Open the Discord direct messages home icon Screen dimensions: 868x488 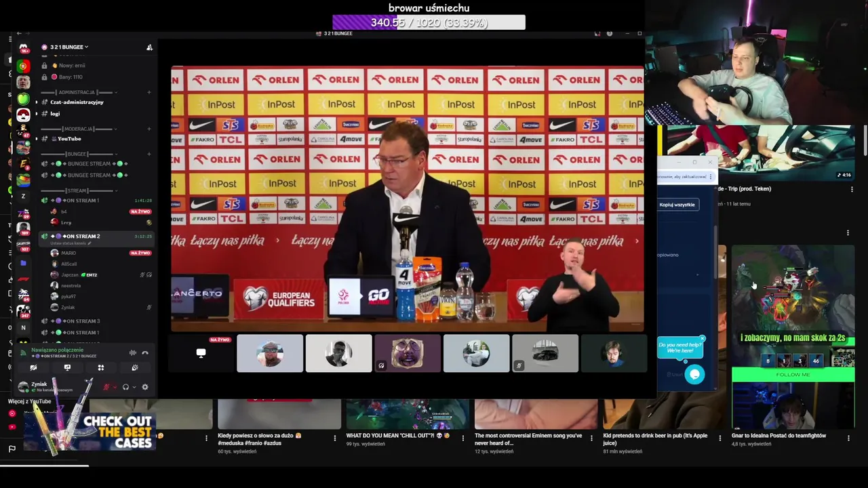[23, 47]
